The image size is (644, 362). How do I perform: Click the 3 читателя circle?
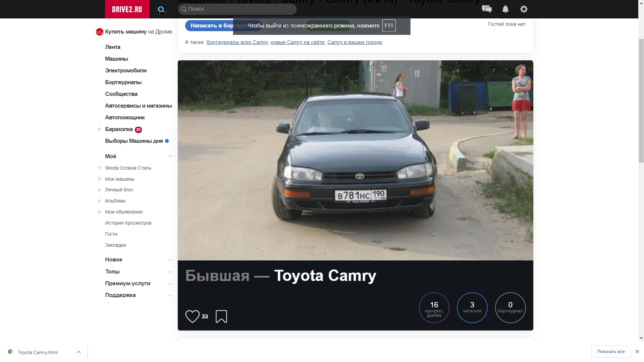(472, 307)
